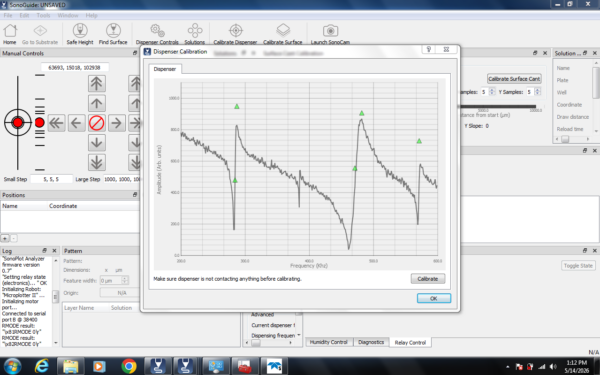
Task: Click the Solution panel horizontal scrollbar
Action: 572,140
